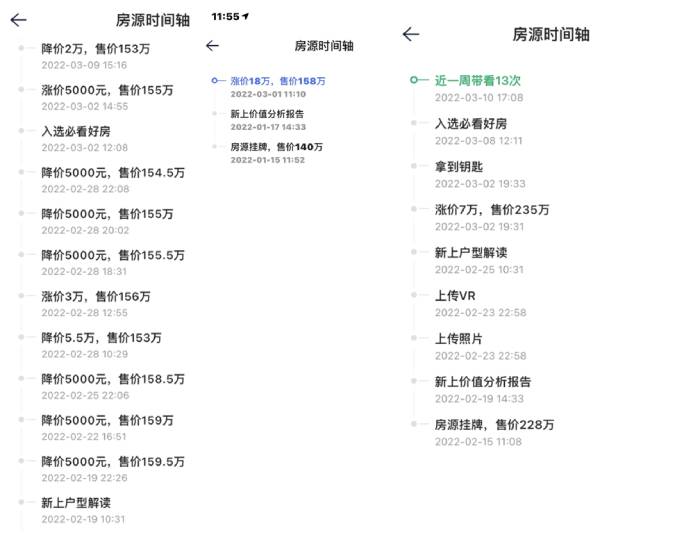The height and width of the screenshot is (560, 700).
Task: Click timestamp 2022-03-09 15:16
Action: click(x=84, y=65)
